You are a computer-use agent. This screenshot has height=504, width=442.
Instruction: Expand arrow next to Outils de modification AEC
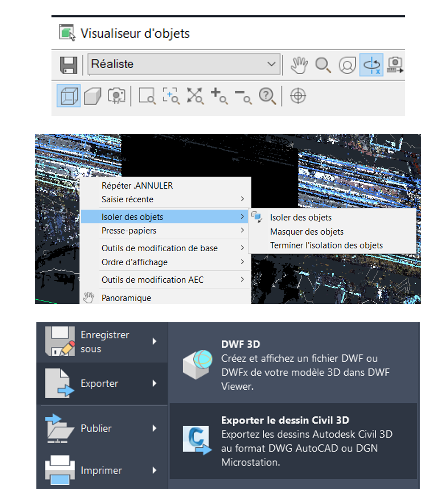(242, 279)
